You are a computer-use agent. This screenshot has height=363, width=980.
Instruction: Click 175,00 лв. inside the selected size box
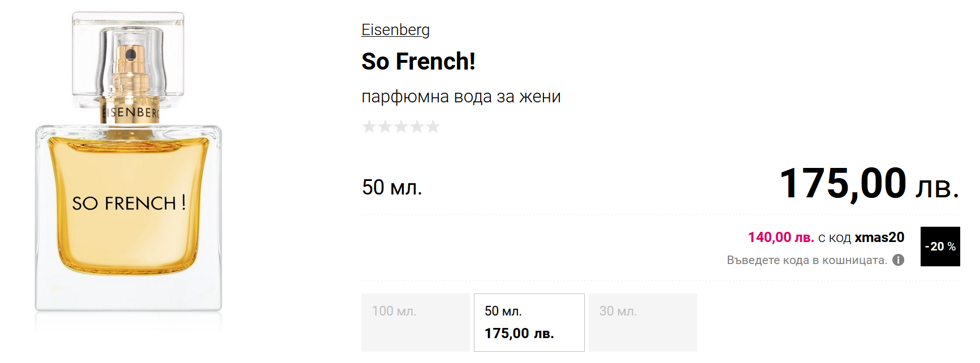point(519,334)
